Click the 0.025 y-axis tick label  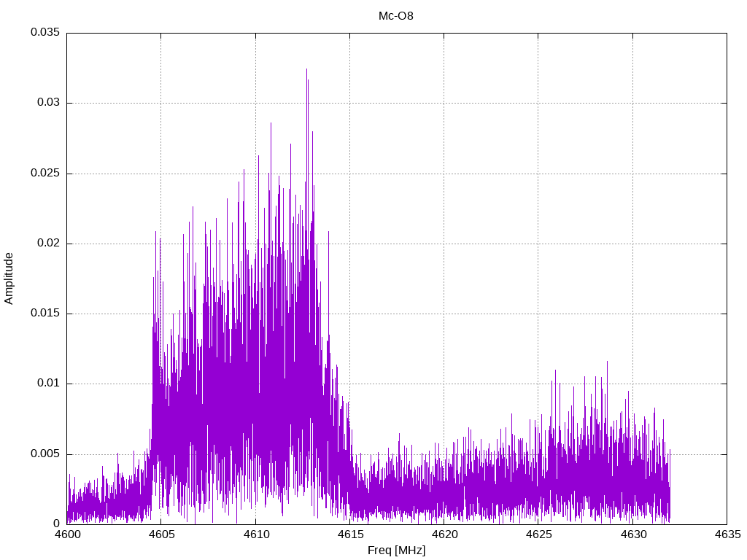(x=44, y=174)
